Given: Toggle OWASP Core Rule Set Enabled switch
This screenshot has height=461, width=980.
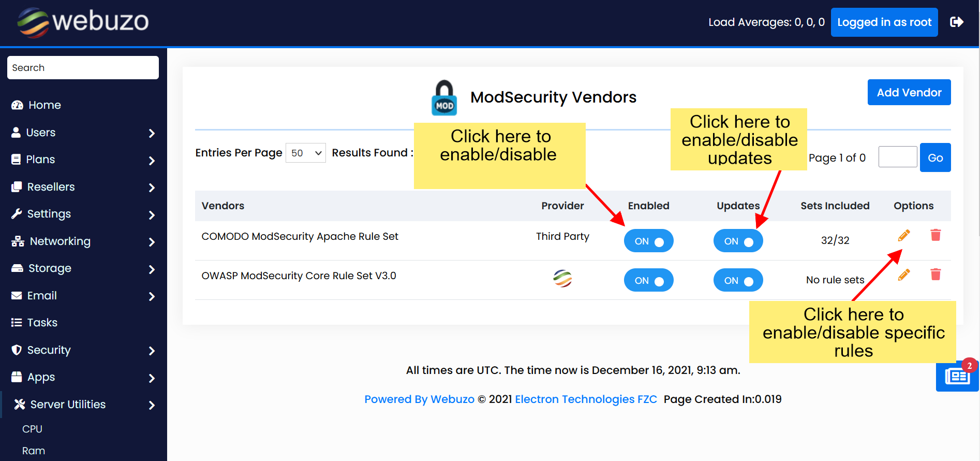Looking at the screenshot, I should 648,280.
